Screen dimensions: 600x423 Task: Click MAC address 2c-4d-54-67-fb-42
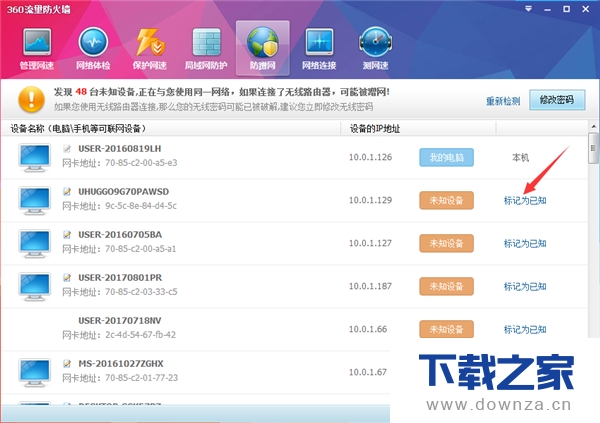(x=140, y=335)
